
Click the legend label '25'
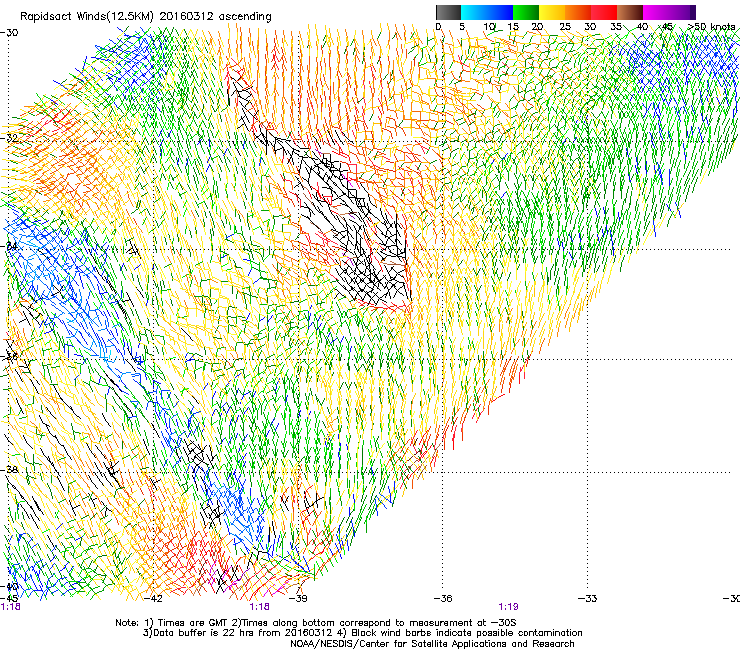click(x=565, y=26)
